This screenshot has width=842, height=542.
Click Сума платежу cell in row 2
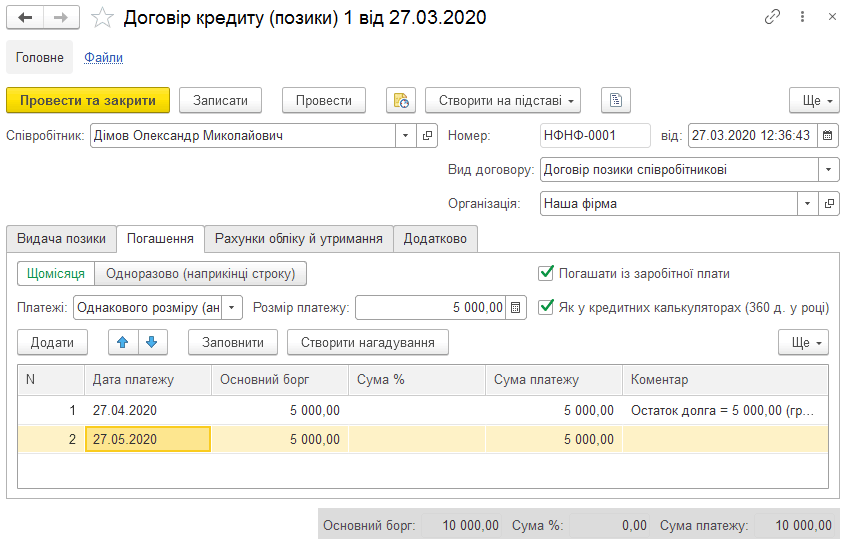pyautogui.click(x=554, y=439)
